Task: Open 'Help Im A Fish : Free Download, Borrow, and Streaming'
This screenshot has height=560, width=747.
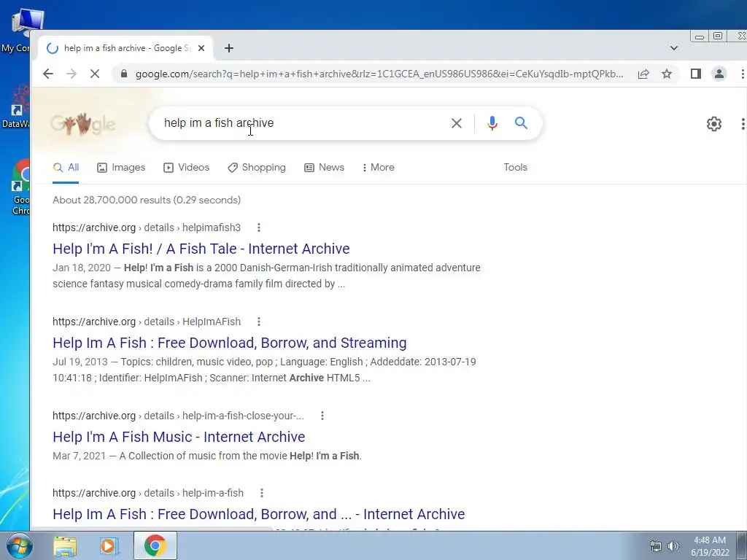Action: tap(230, 343)
